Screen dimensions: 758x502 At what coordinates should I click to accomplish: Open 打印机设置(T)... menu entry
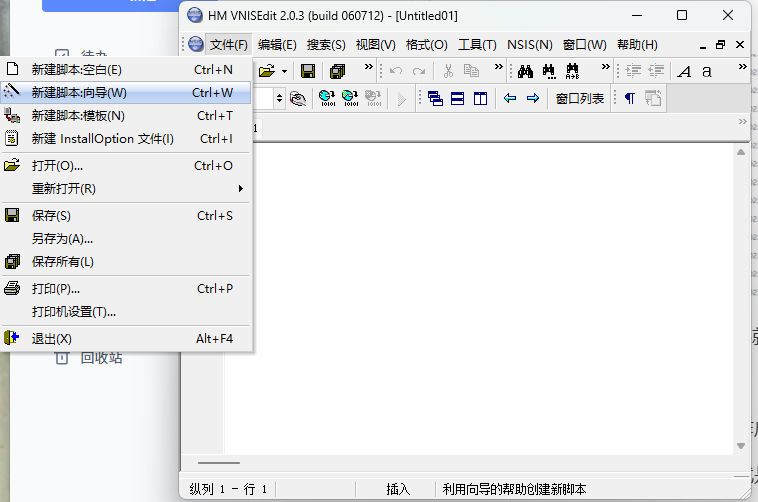pyautogui.click(x=126, y=312)
